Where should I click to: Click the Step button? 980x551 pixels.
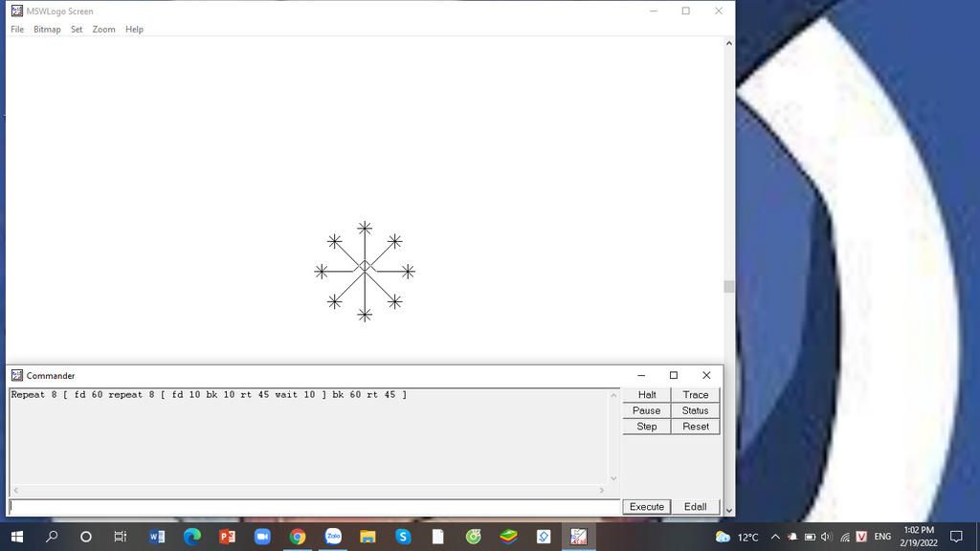(x=647, y=426)
